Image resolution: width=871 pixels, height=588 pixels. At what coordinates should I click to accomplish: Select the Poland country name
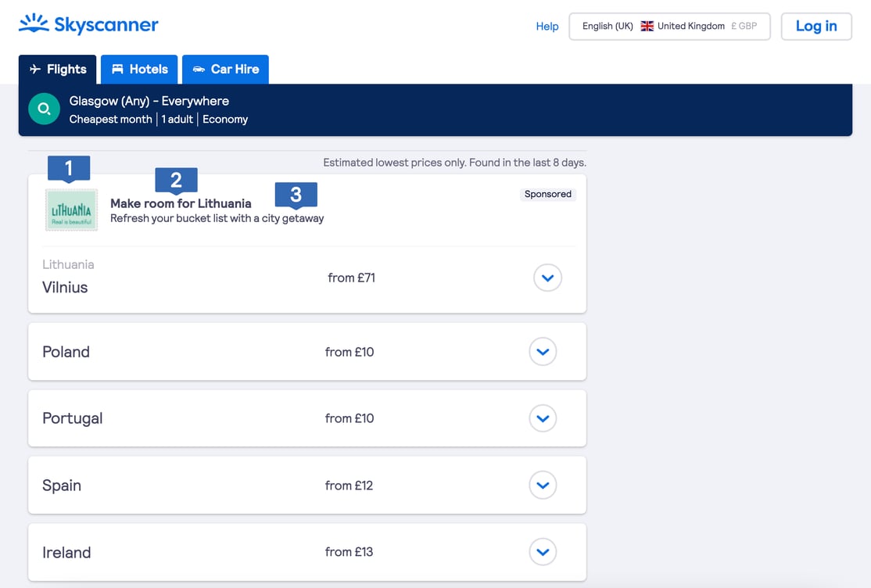[x=66, y=352]
